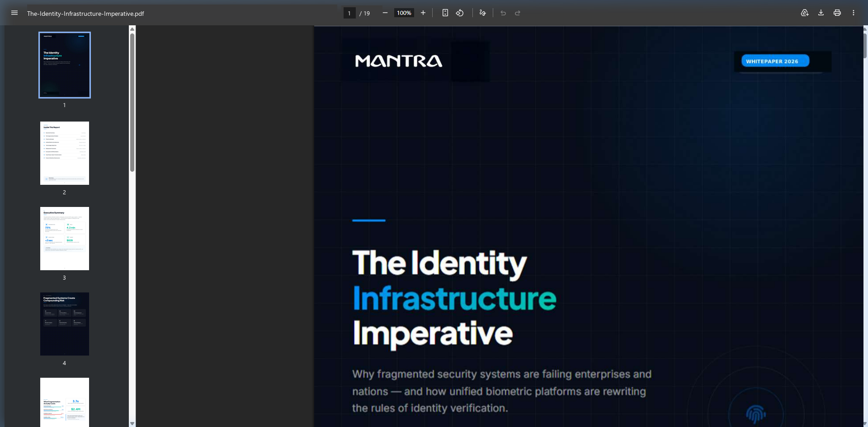Open the draw annotation tool
868x427 pixels.
pos(483,13)
